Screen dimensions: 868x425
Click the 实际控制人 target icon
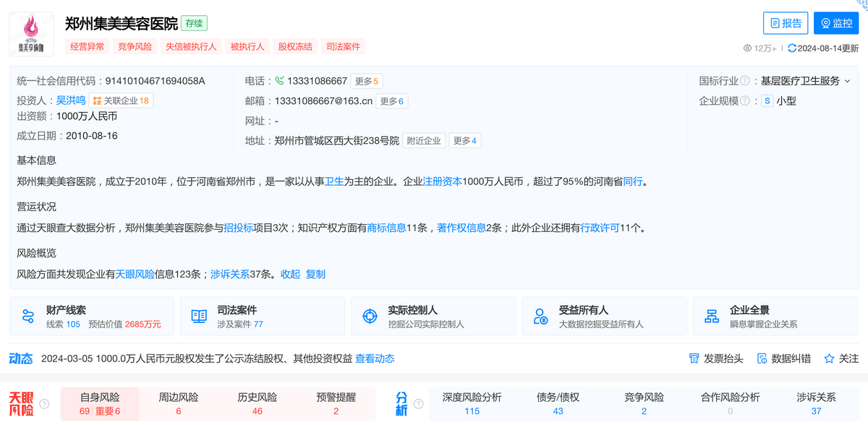tap(370, 316)
